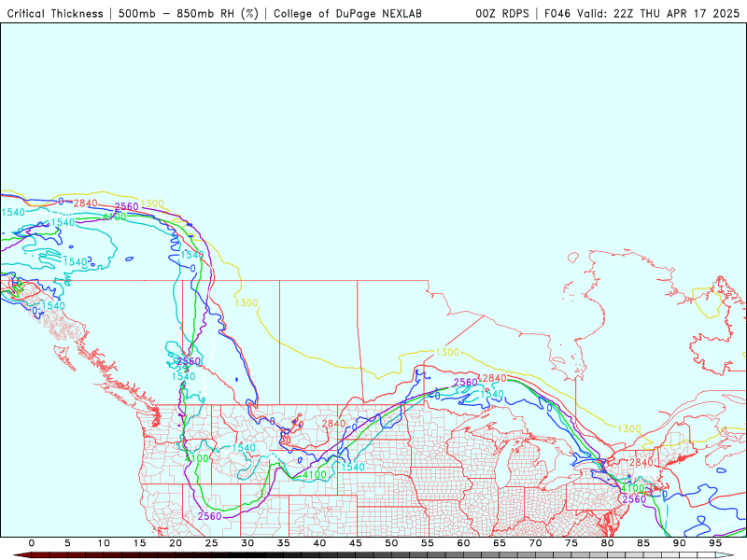
Task: Click the "College of DuPage NEXLAB" header text
Action: pyautogui.click(x=347, y=13)
